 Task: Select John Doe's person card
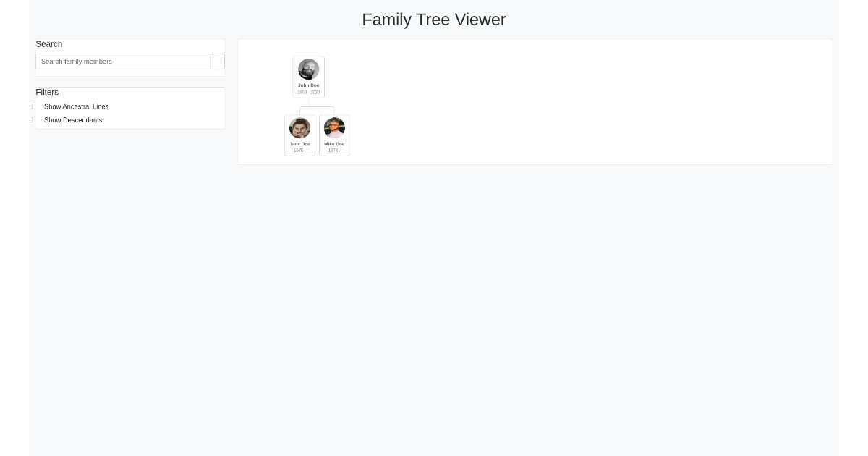coord(308,77)
